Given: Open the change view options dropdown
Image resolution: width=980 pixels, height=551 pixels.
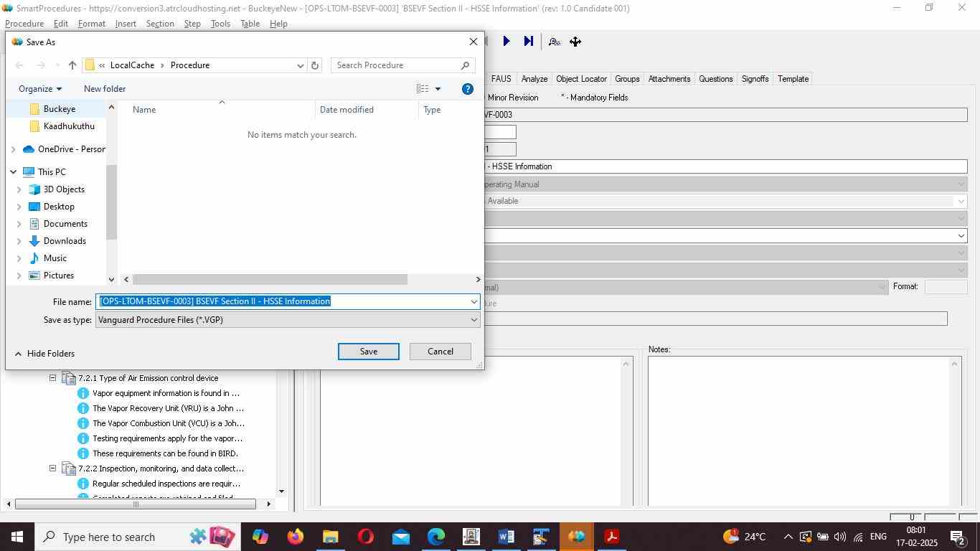Looking at the screenshot, I should pos(438,89).
